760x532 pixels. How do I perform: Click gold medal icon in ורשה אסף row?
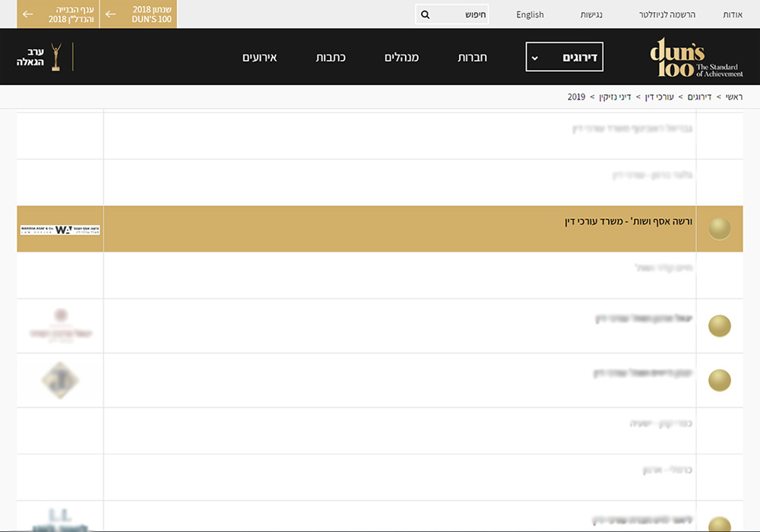click(719, 229)
